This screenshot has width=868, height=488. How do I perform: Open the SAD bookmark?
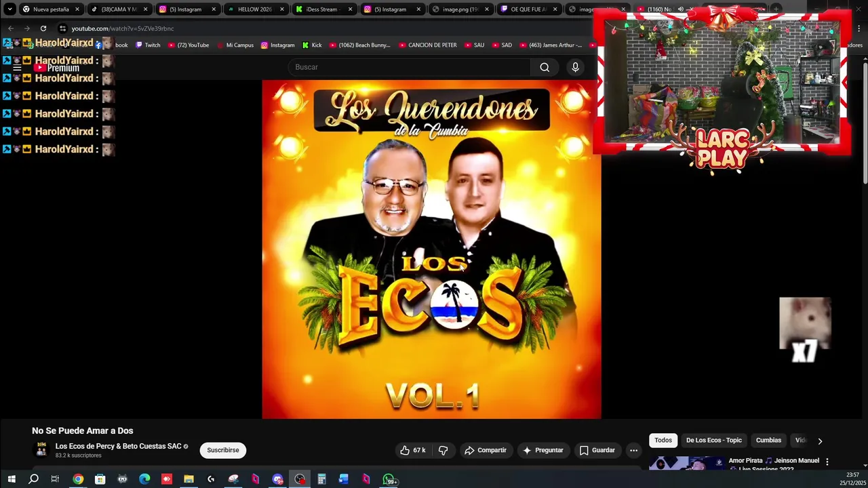tap(502, 45)
